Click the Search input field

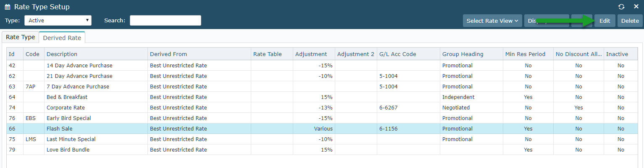[166, 20]
